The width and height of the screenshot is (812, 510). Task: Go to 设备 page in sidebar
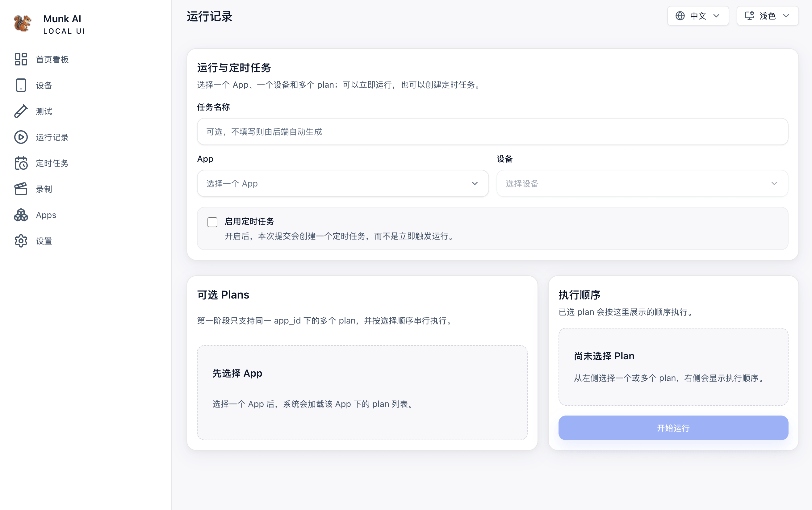[44, 86]
